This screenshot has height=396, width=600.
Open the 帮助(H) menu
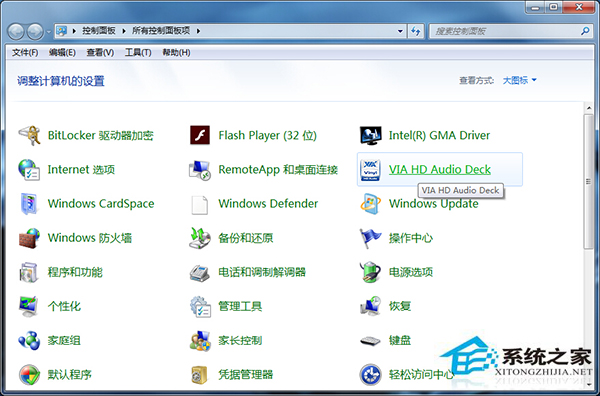click(x=176, y=52)
